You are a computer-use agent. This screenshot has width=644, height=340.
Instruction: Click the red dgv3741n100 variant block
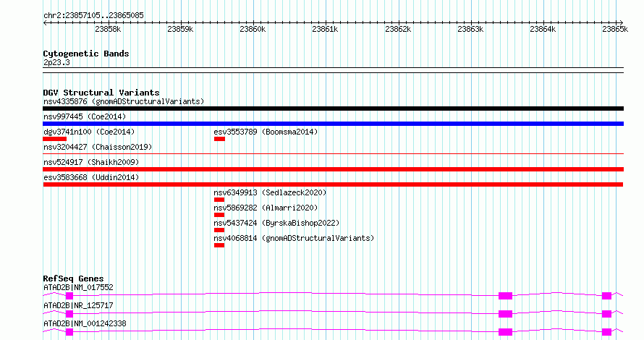pos(54,139)
